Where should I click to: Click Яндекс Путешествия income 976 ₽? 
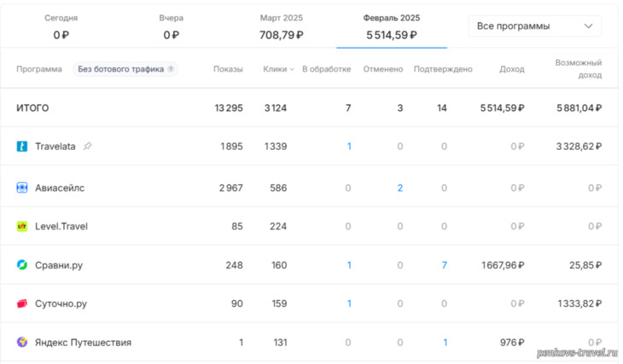[512, 342]
